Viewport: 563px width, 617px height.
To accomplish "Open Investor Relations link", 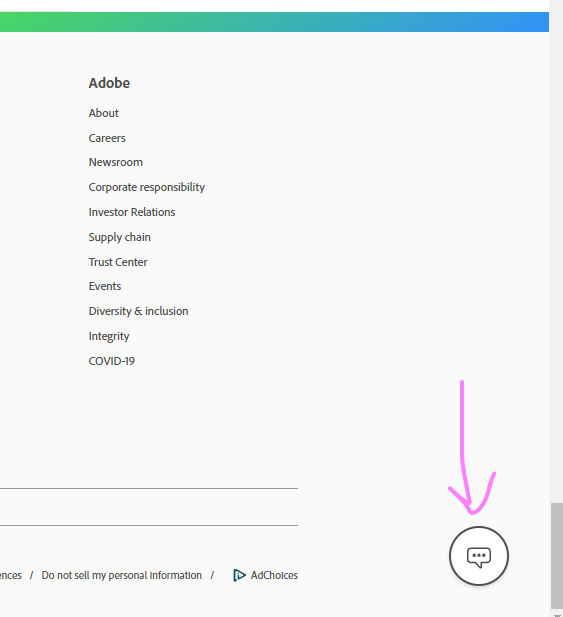I will click(x=132, y=212).
